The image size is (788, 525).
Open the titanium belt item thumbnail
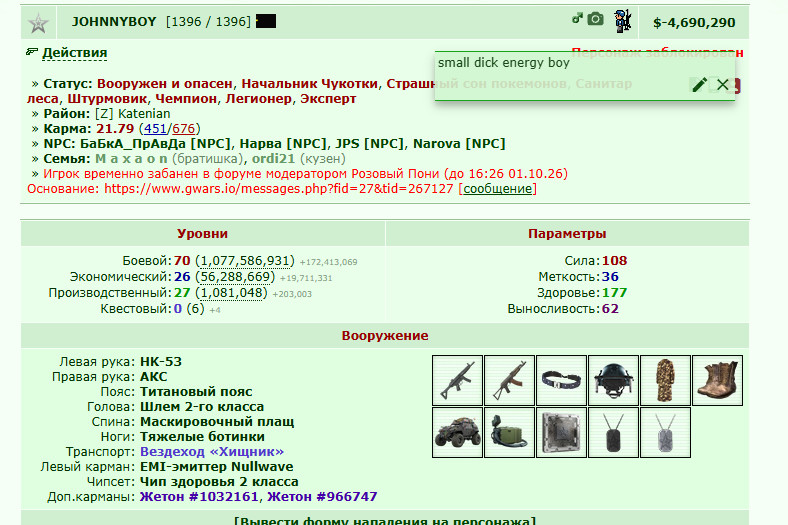(x=561, y=380)
